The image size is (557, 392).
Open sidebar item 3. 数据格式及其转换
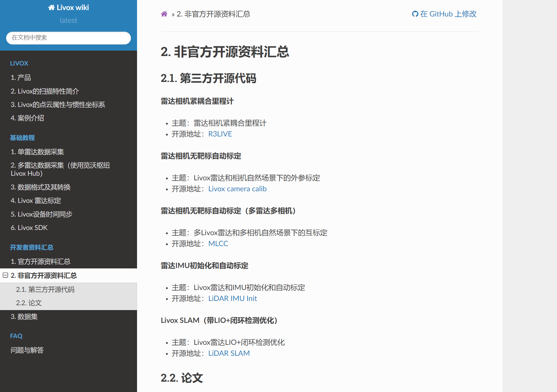[x=69, y=187]
